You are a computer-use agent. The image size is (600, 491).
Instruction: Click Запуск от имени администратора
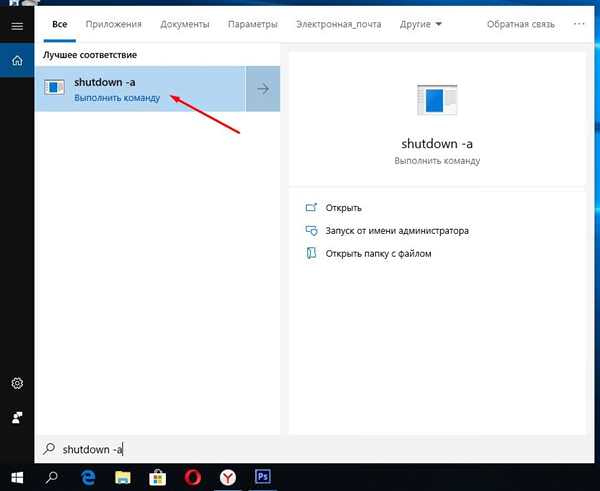pos(397,231)
